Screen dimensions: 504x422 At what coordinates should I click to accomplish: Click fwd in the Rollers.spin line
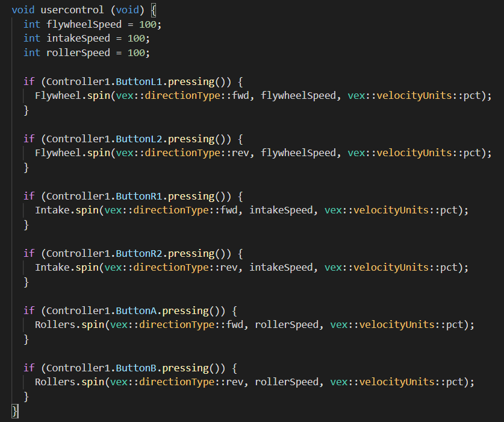coord(234,325)
